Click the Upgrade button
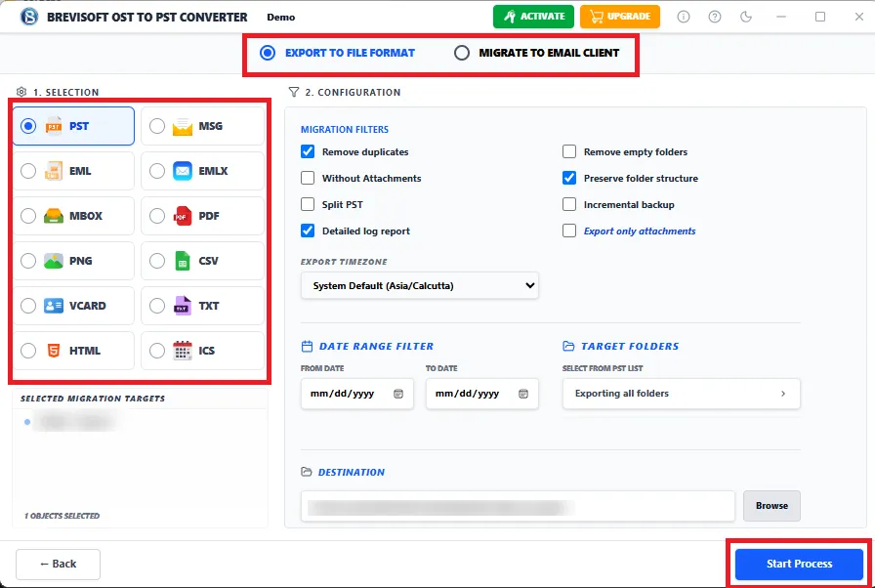 (620, 17)
